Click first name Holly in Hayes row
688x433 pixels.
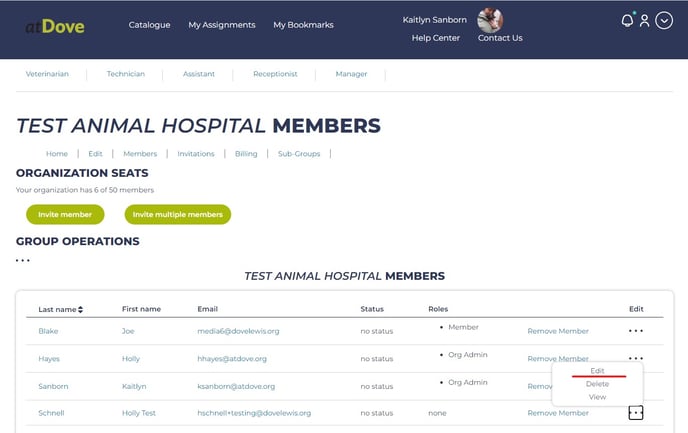pyautogui.click(x=131, y=358)
